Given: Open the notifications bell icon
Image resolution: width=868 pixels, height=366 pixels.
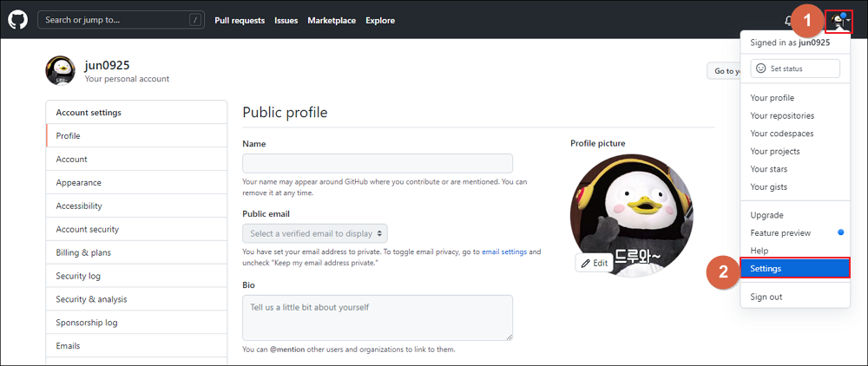Looking at the screenshot, I should (788, 21).
